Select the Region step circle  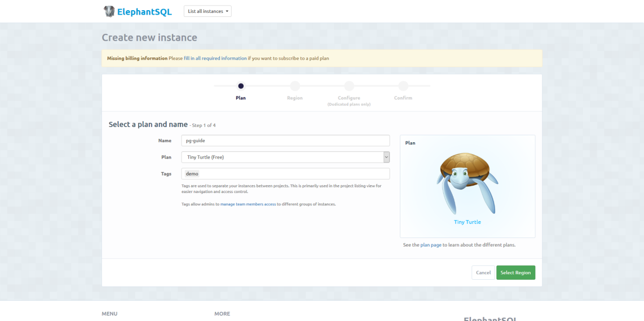[295, 86]
